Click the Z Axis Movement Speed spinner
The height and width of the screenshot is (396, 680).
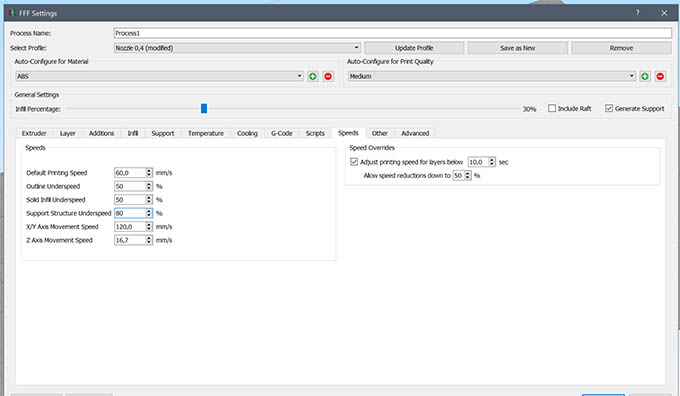[149, 240]
